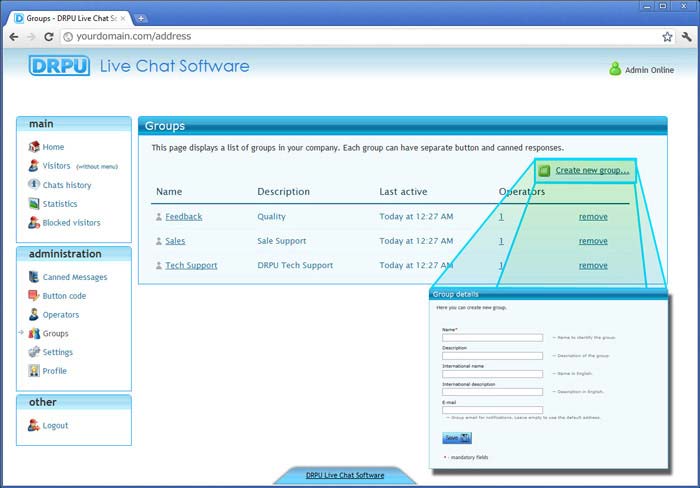700x488 pixels.
Task: Click the Logout person icon
Action: 34,425
